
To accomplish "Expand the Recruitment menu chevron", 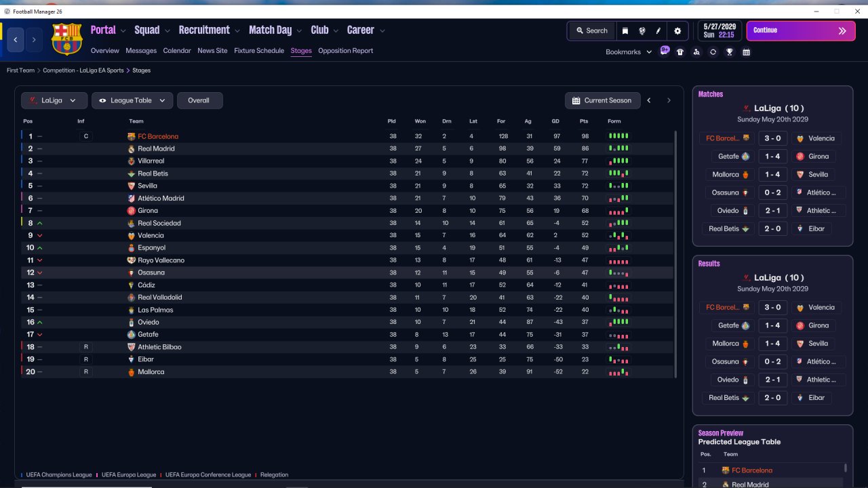I will pyautogui.click(x=237, y=30).
